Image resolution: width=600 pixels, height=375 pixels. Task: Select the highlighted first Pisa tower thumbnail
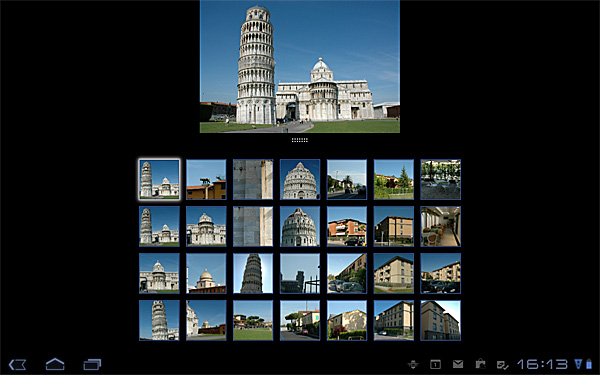pos(159,179)
